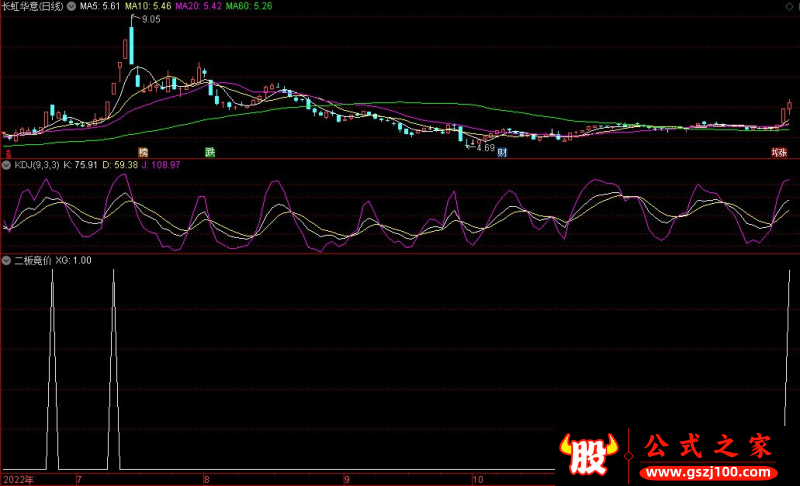800x486 pixels.
Task: Click the 赠 event marker on chart
Action: pyautogui.click(x=143, y=152)
